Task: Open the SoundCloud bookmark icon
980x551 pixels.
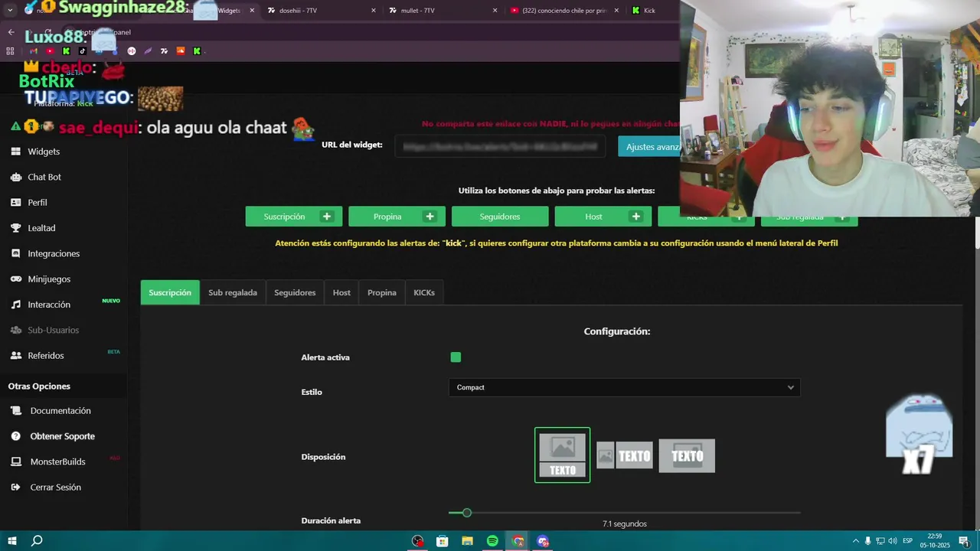Action: (x=181, y=51)
